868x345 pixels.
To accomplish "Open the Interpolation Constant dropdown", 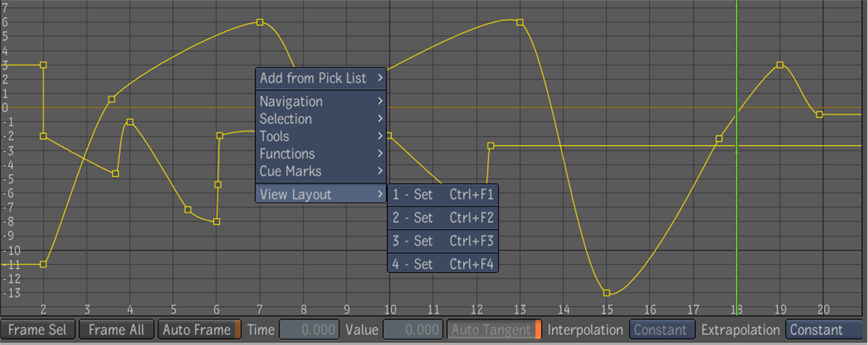I will (662, 330).
